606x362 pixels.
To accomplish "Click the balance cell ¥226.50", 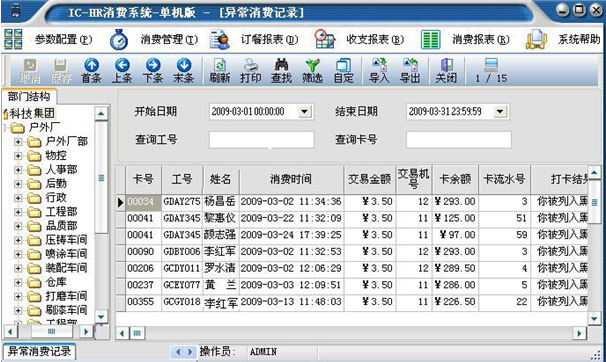I will coord(455,302).
